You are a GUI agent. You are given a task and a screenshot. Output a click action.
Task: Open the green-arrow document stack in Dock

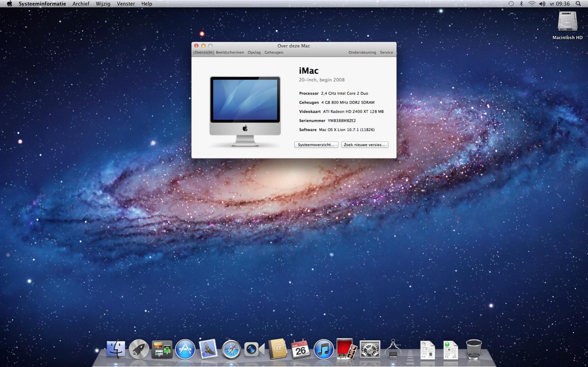click(450, 350)
